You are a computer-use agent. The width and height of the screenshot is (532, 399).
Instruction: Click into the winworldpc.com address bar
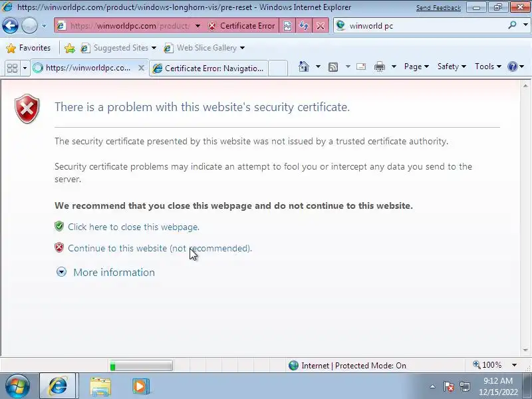pos(130,26)
